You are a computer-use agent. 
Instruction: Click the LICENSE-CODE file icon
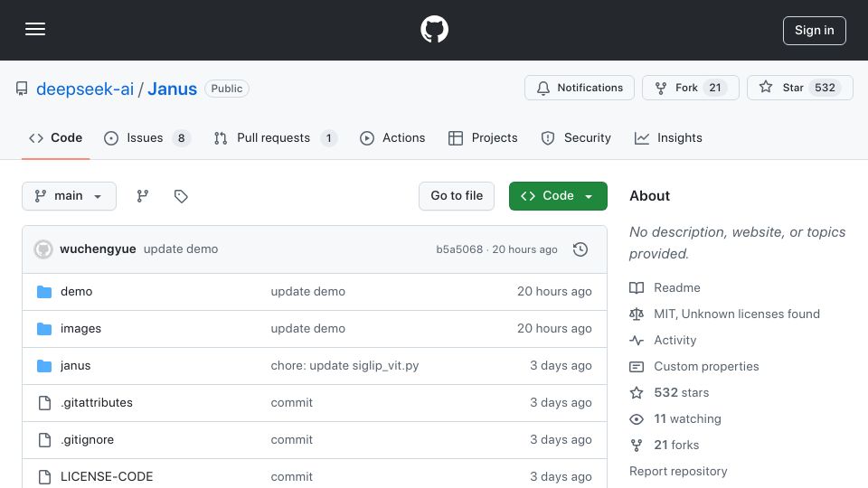tap(44, 476)
